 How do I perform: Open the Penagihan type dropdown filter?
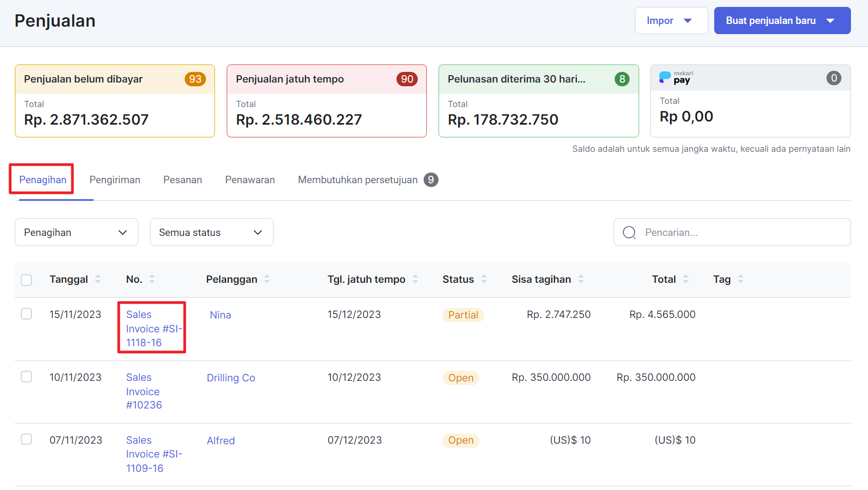point(76,232)
